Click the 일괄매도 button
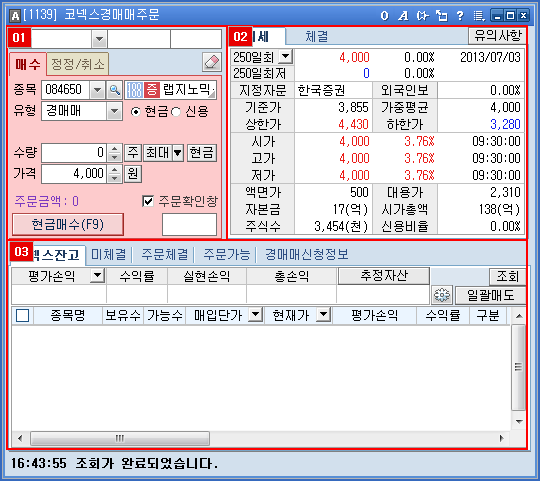540x481 pixels. click(x=490, y=295)
